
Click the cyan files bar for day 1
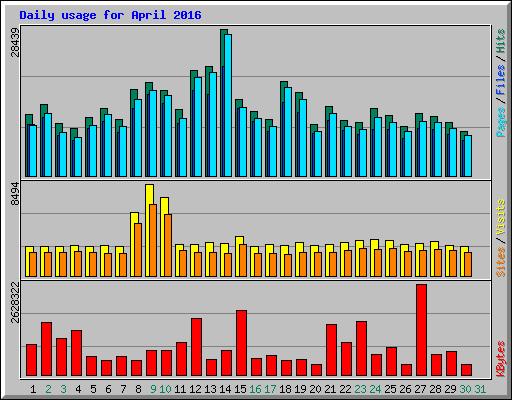click(33, 151)
